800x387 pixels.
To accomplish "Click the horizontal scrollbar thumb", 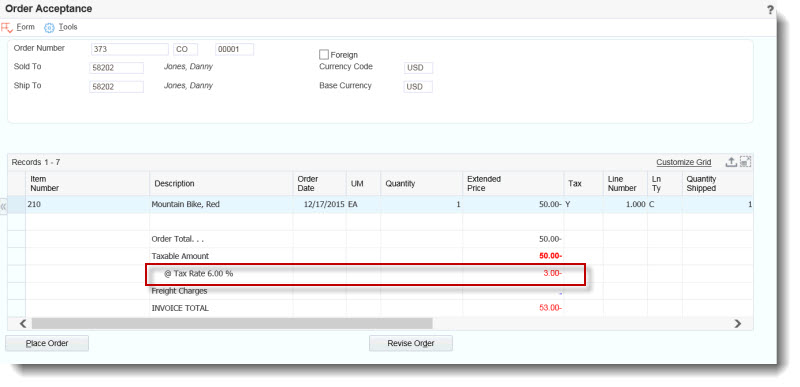I will [232, 324].
